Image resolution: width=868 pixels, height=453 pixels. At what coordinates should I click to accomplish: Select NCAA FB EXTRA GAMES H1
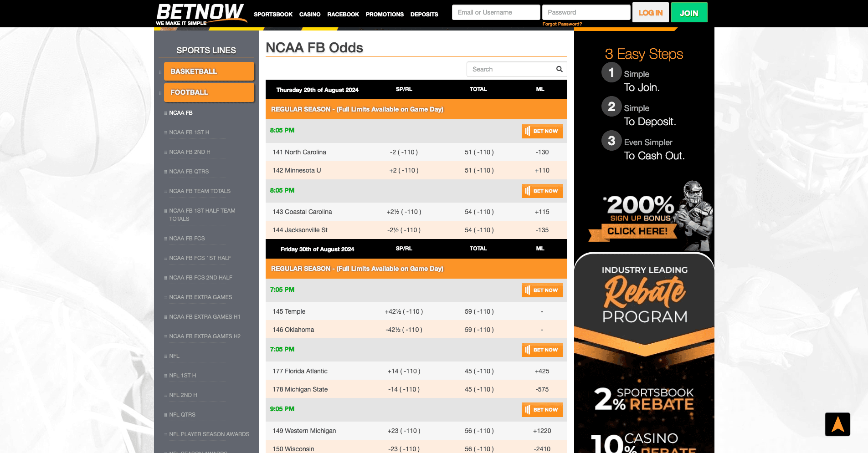(x=205, y=317)
